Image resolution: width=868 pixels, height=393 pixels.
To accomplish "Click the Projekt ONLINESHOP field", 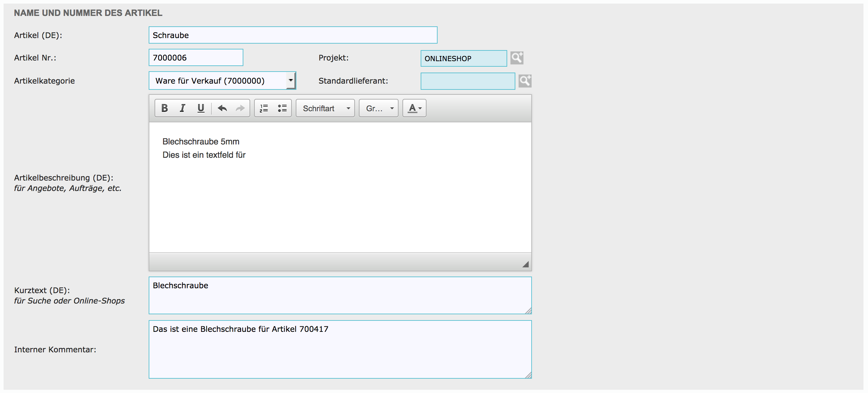I will pos(463,59).
